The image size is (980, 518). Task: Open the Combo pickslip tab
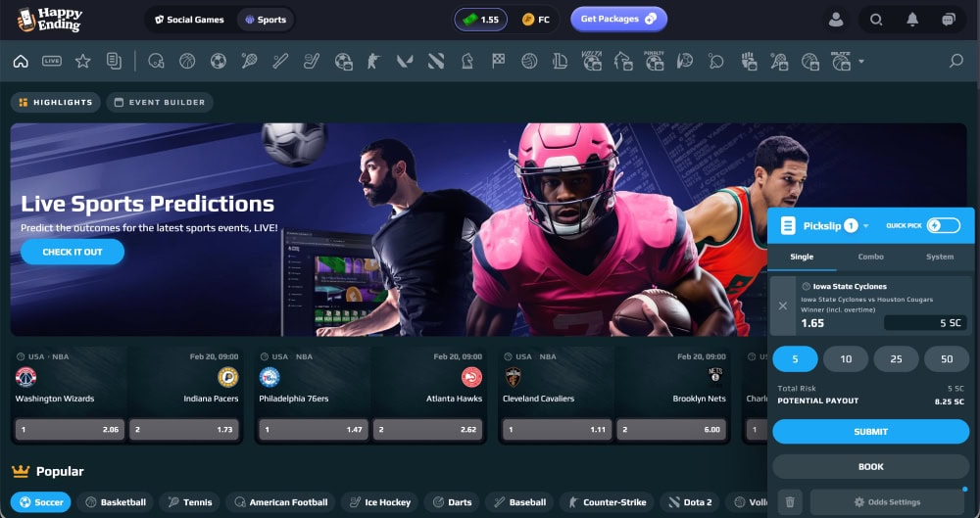[x=870, y=257]
